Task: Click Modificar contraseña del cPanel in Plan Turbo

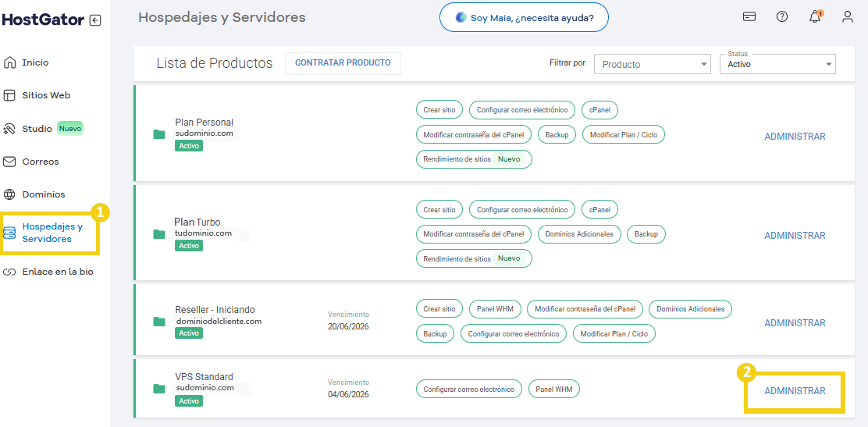Action: coord(473,234)
